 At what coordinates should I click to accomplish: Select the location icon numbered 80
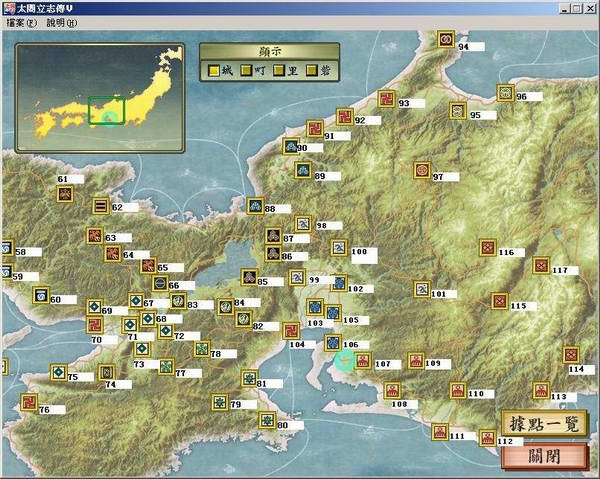click(267, 419)
